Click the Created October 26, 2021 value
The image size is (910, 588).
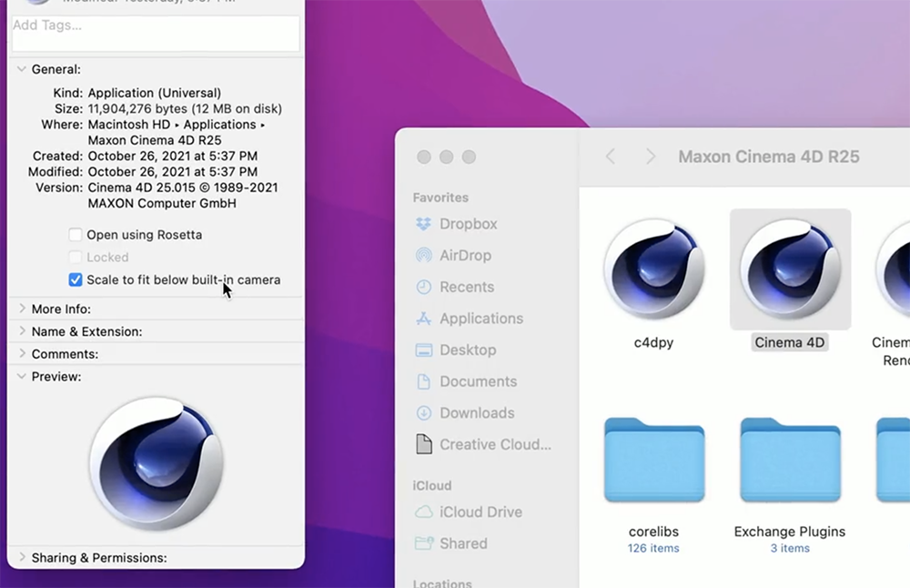click(173, 157)
